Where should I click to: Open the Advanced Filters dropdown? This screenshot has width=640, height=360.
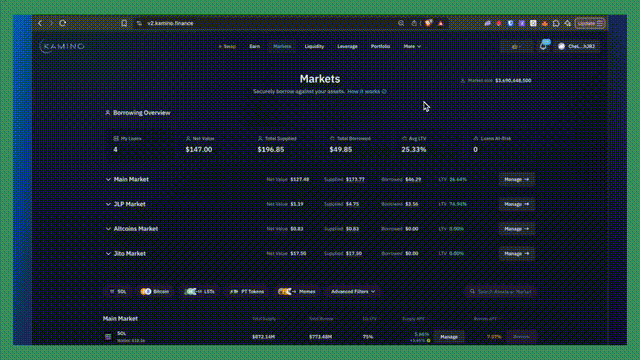click(353, 291)
